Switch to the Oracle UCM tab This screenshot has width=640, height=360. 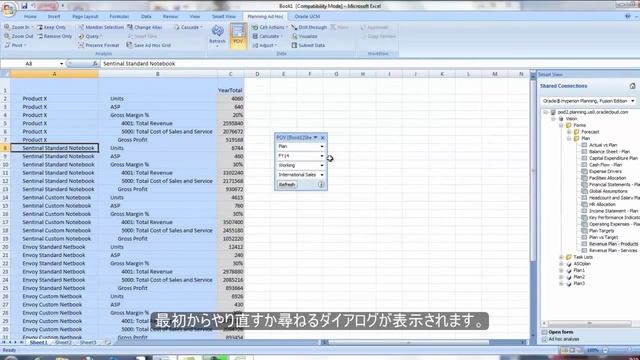tap(307, 16)
